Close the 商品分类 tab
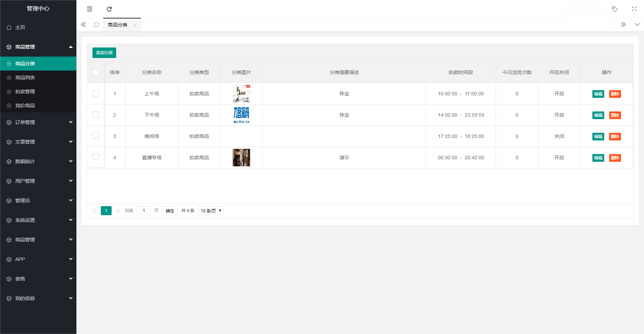The image size is (644, 334). pyautogui.click(x=135, y=25)
